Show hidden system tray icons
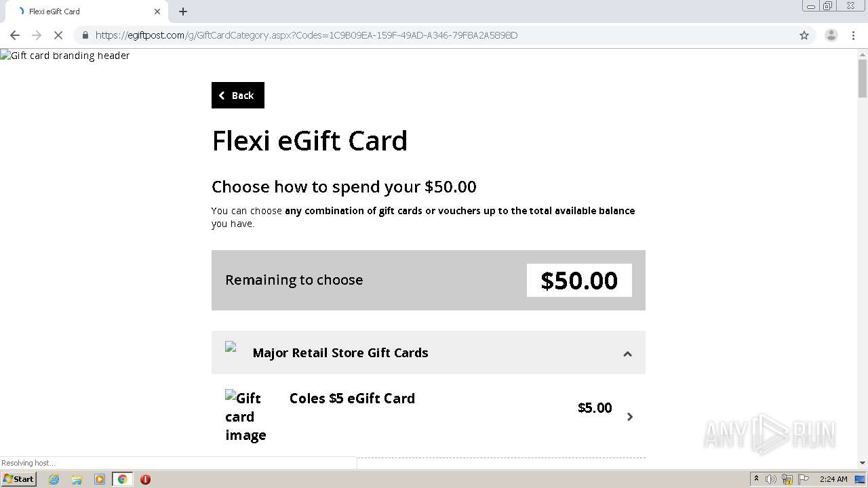Image resolution: width=868 pixels, height=488 pixels. click(x=756, y=479)
